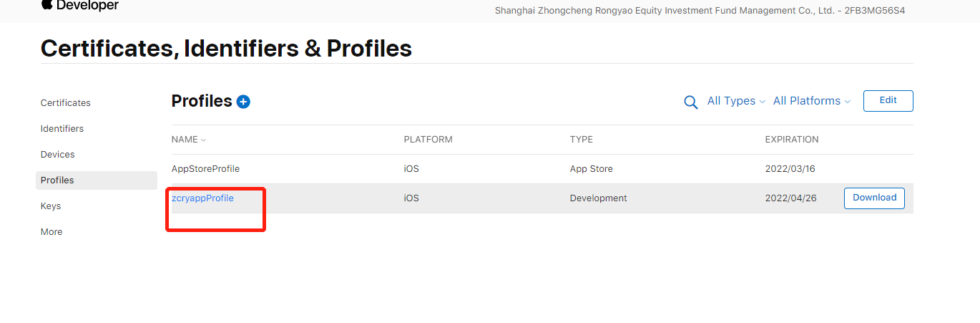Click the PLATFORM column header
Viewport: 980px width, 323px height.
428,140
